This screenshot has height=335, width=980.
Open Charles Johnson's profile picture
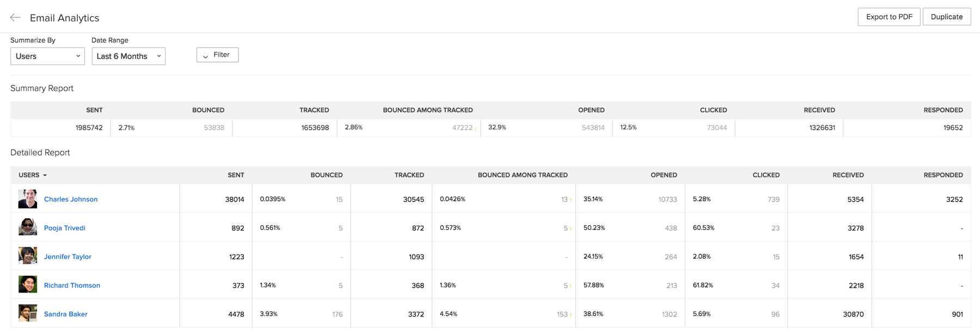(x=28, y=199)
